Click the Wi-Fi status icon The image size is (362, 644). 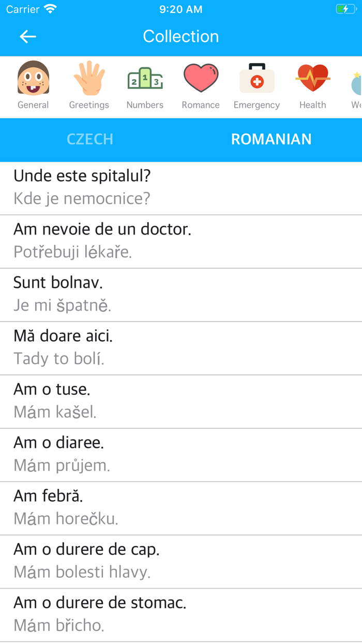pyautogui.click(x=50, y=8)
